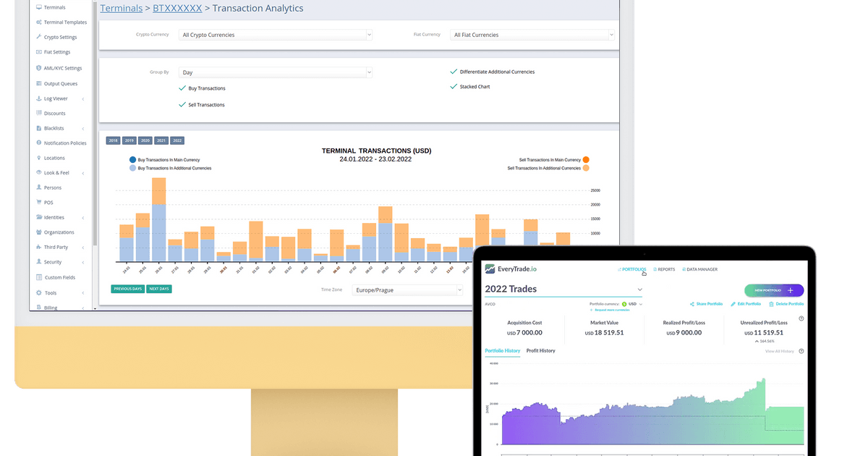Toggle the Sell Transactions checkbox
This screenshot has width=868, height=456.
[x=182, y=105]
